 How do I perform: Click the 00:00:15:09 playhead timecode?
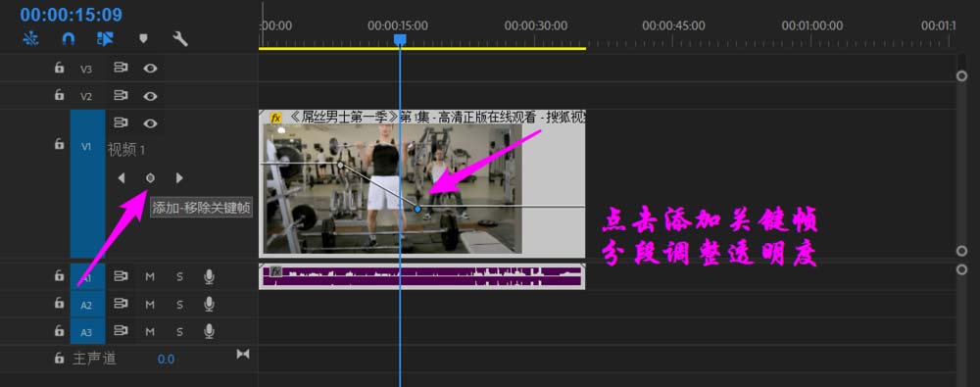pos(72,15)
